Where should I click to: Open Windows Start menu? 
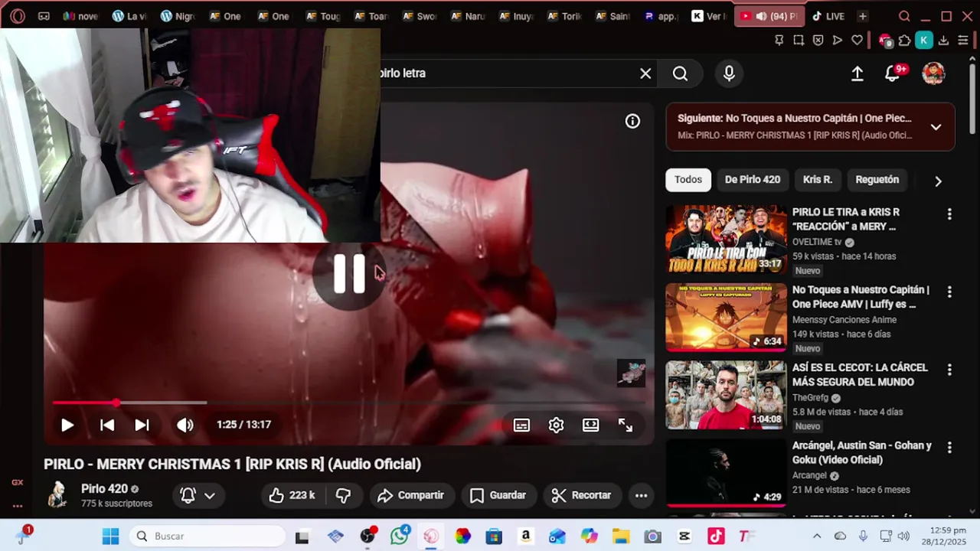[111, 536]
